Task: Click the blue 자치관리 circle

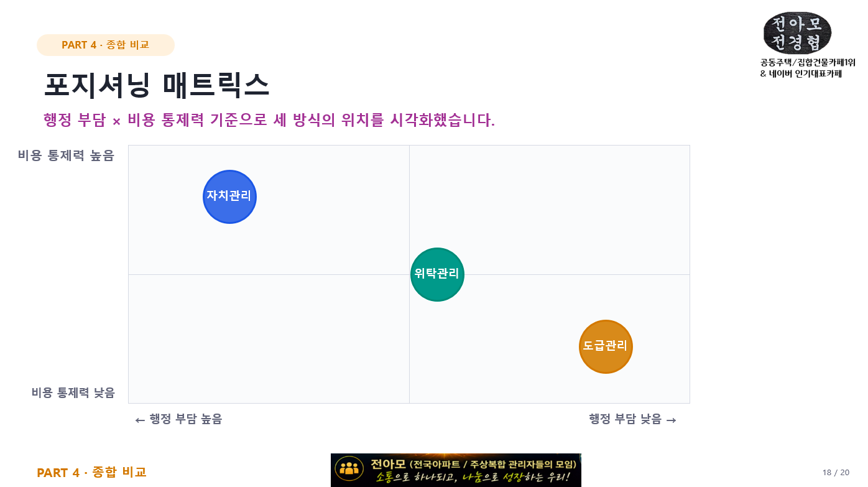Action: click(229, 197)
